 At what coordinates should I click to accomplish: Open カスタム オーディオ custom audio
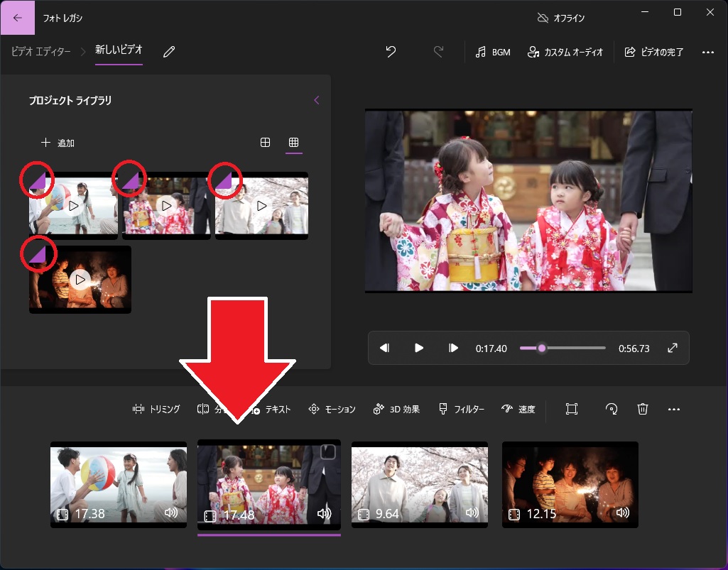pyautogui.click(x=565, y=52)
